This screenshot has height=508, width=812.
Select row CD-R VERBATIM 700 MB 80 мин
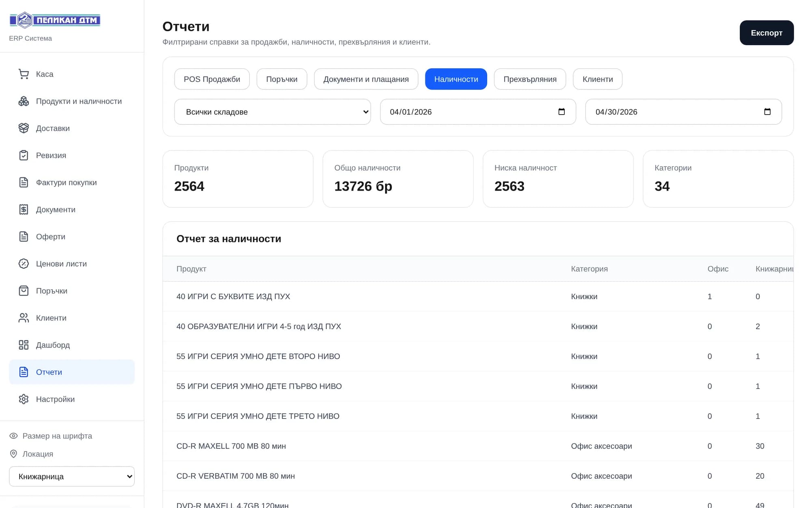point(478,476)
